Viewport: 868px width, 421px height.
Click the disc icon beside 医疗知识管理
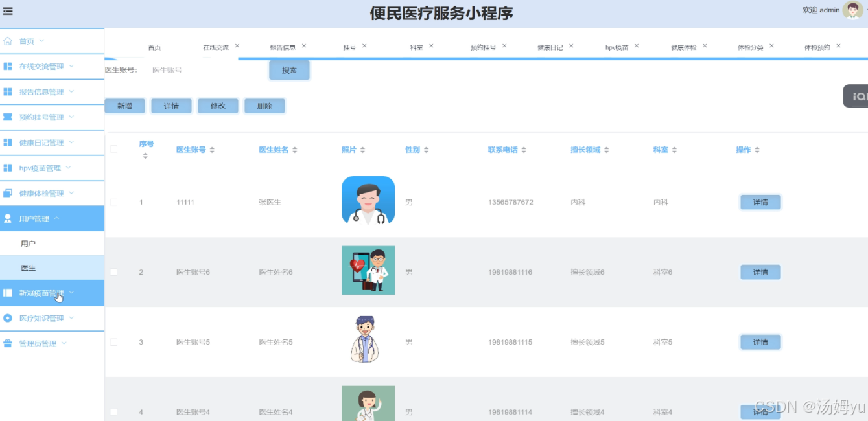8,318
